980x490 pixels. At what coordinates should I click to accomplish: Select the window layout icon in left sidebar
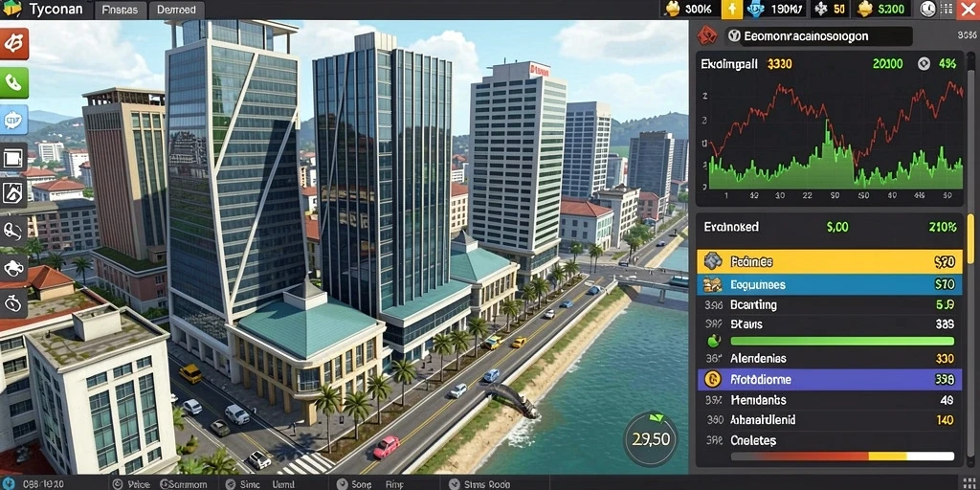[13, 160]
